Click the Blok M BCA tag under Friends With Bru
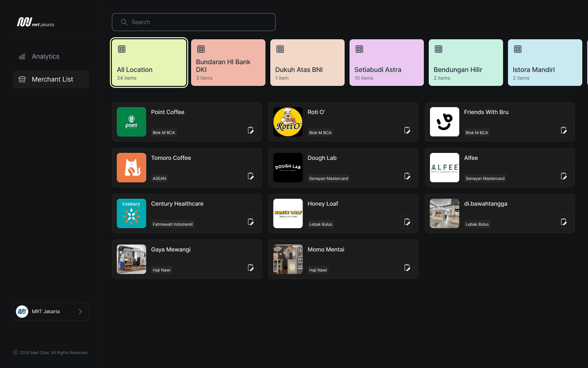 pyautogui.click(x=477, y=132)
